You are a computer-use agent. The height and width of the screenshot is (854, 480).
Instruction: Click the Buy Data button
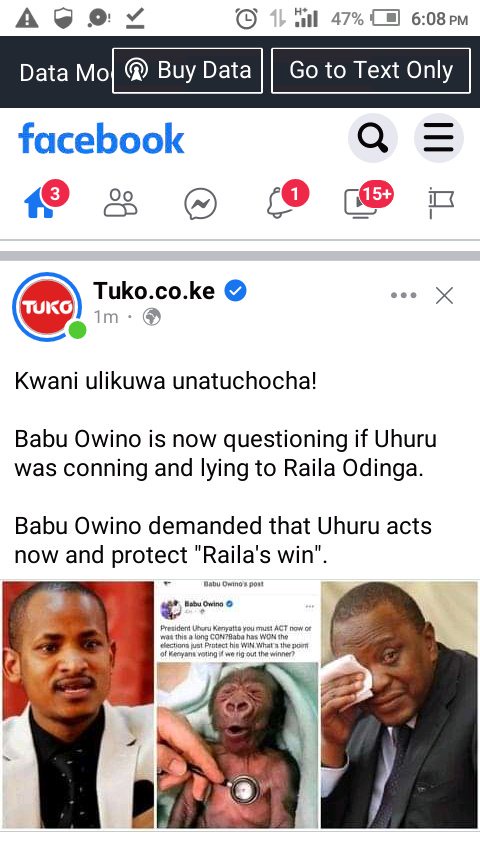187,71
